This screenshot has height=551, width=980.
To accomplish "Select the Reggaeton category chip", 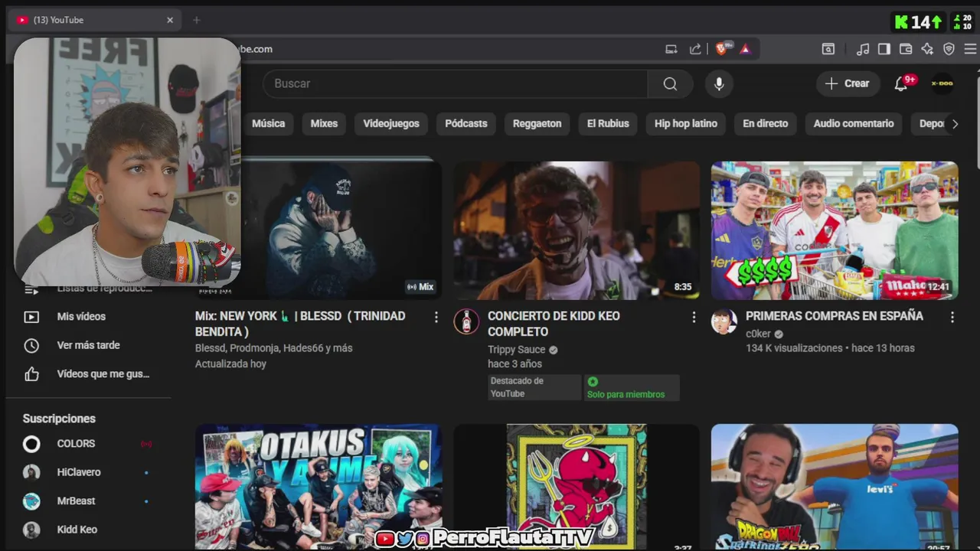I will (x=537, y=123).
